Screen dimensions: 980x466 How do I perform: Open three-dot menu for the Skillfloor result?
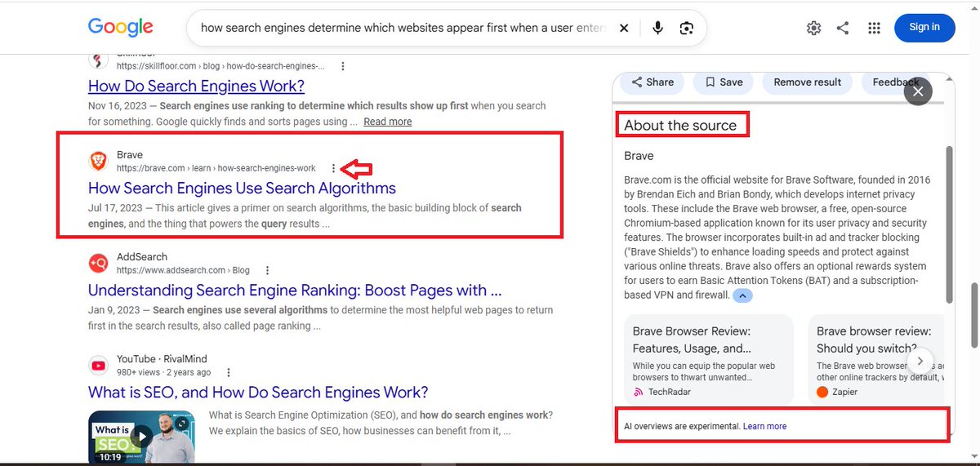[x=342, y=65]
